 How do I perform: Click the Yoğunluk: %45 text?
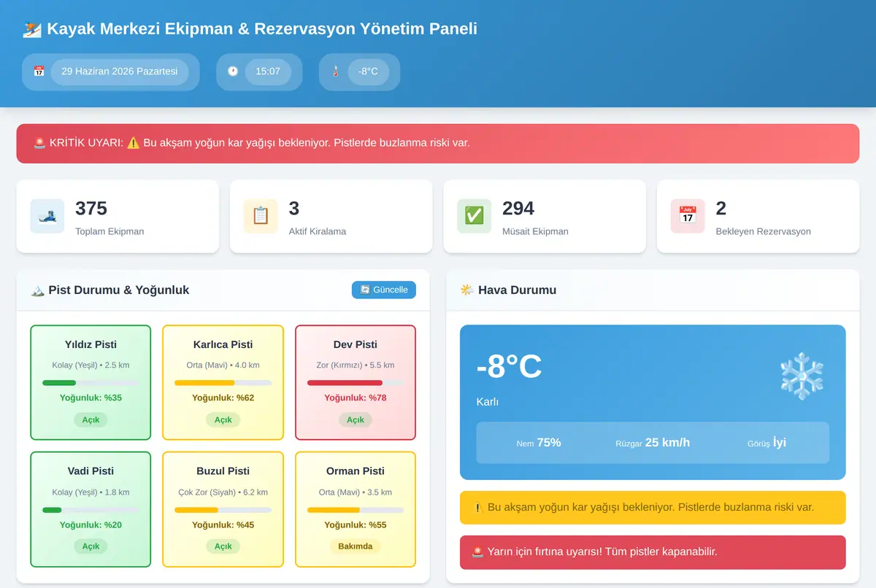(x=223, y=525)
